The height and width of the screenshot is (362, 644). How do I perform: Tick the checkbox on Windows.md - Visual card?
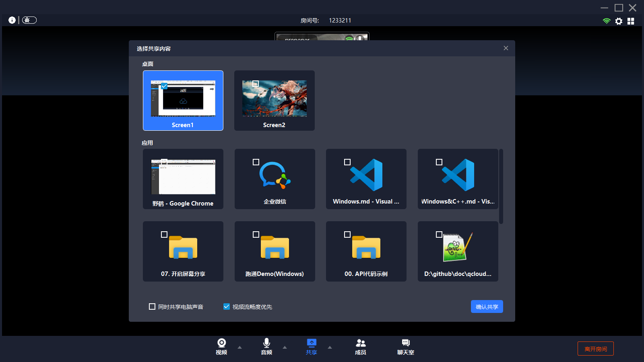coord(347,162)
